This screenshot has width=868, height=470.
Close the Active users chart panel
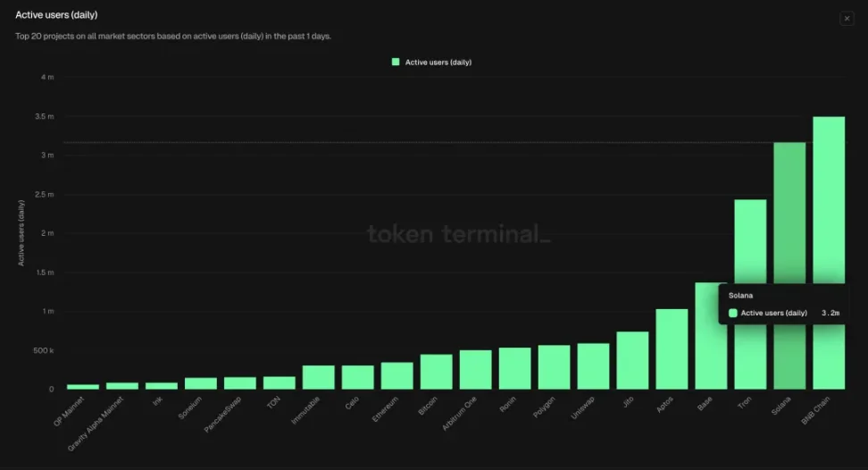coord(846,19)
